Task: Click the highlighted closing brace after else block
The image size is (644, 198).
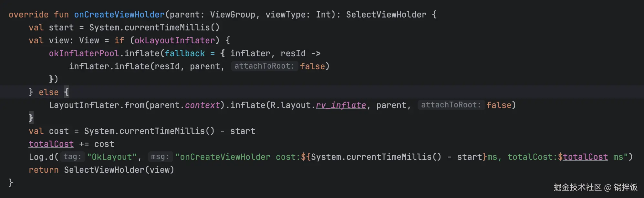Action: 31,118
